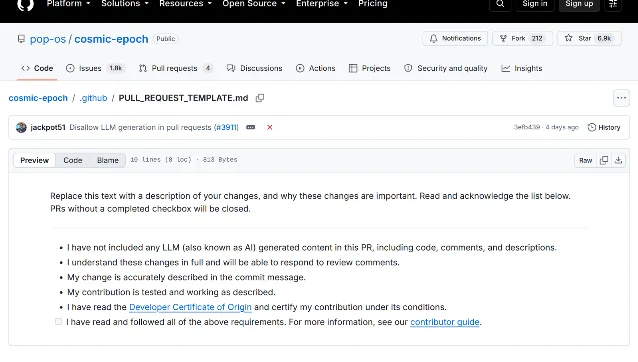This screenshot has width=638, height=362.
Task: Click the '10 lines (8 loc) · 818 Bytes' text
Action: [x=184, y=160]
